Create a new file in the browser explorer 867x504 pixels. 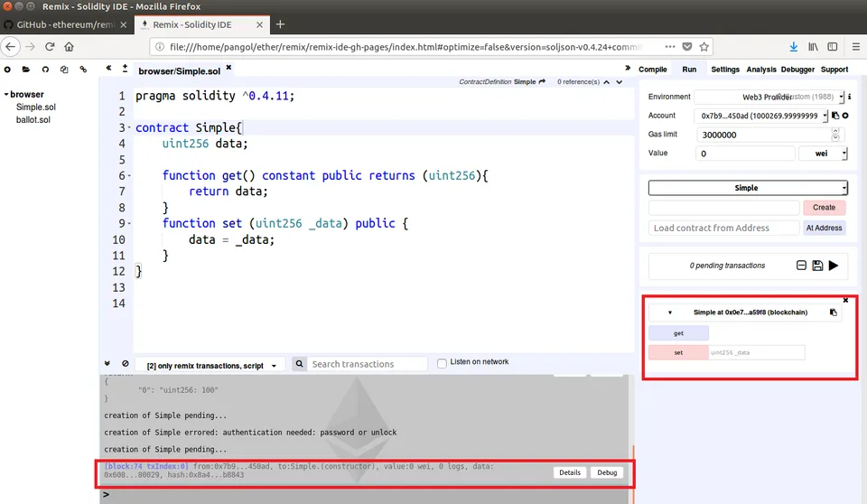click(7, 70)
